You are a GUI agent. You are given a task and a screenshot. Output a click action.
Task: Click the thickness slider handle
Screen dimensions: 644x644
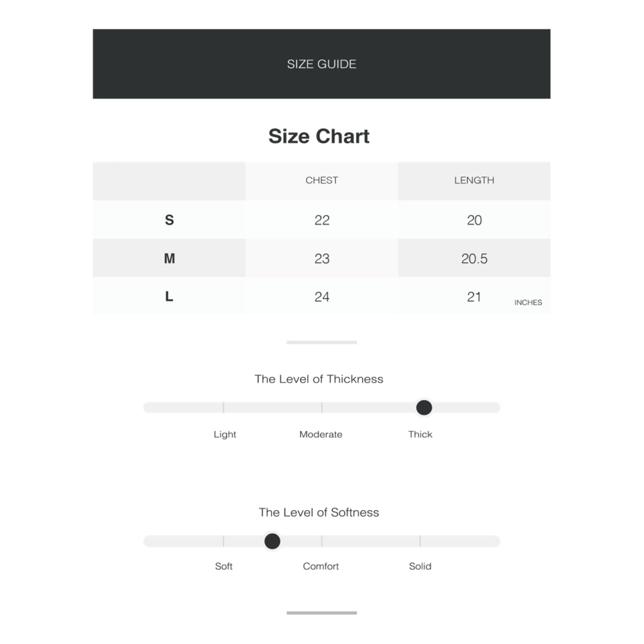424,408
